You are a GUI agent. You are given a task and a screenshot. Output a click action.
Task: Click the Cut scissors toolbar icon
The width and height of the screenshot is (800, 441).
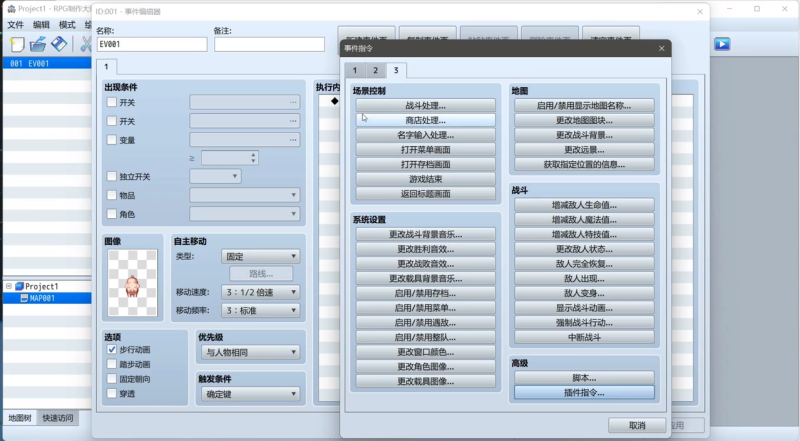click(86, 44)
